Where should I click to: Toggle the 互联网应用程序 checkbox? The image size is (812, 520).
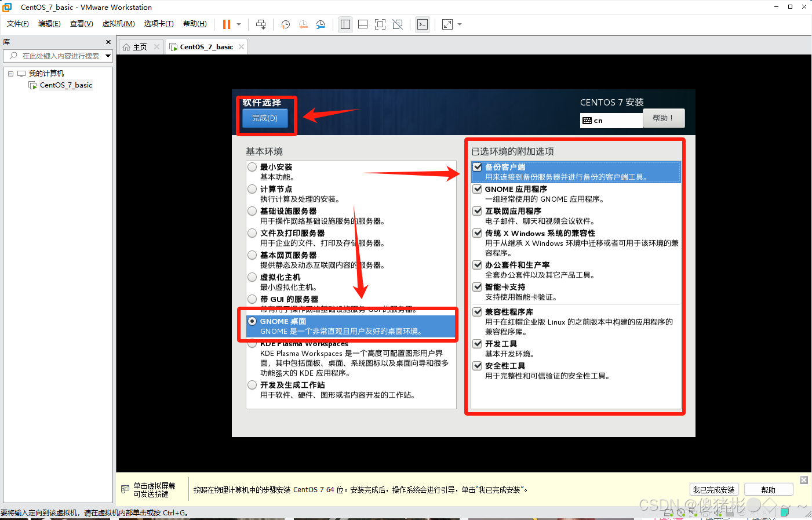478,211
